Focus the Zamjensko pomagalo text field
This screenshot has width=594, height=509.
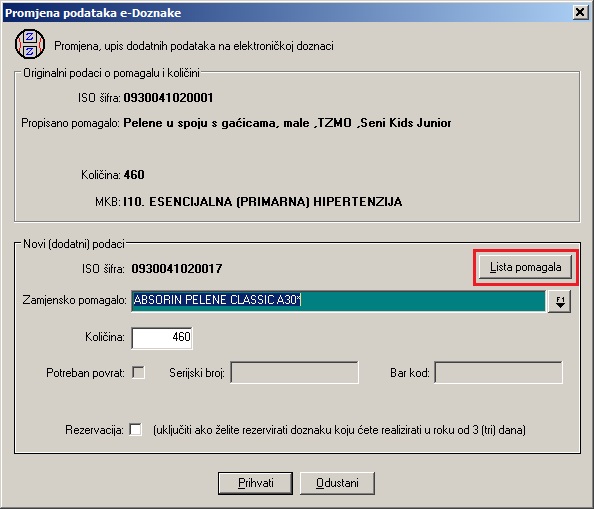point(338,301)
